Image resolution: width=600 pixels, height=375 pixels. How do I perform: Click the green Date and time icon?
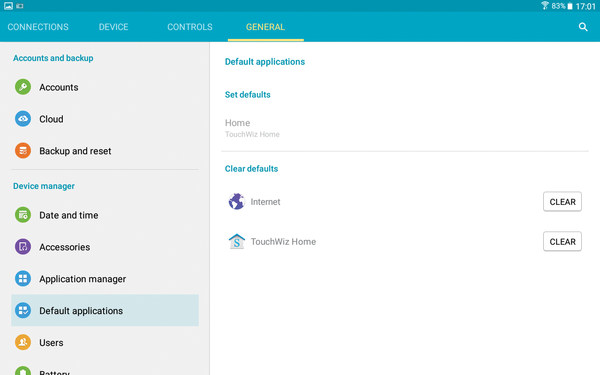[23, 215]
